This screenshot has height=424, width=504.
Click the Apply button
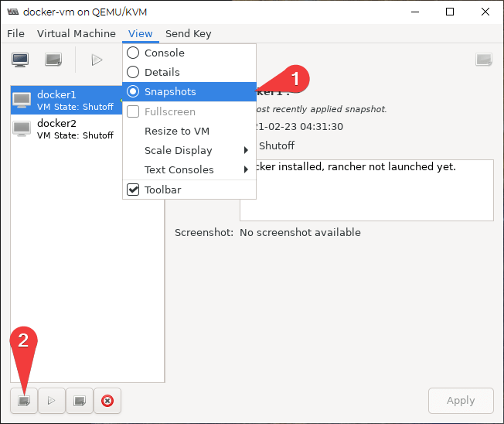(461, 401)
